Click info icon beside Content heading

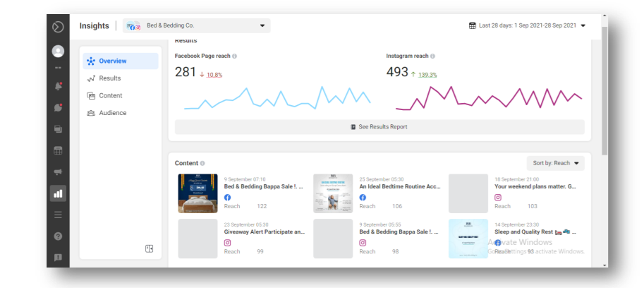point(202,163)
